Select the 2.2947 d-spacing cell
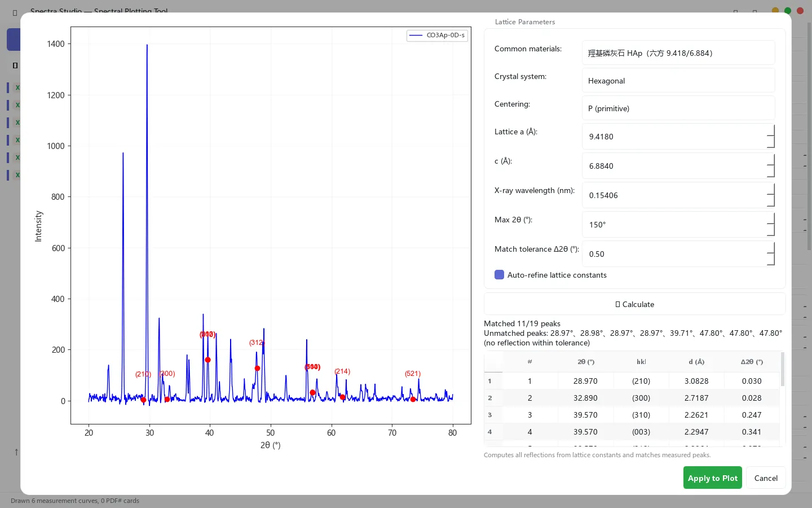The height and width of the screenshot is (508, 812). coord(696,432)
